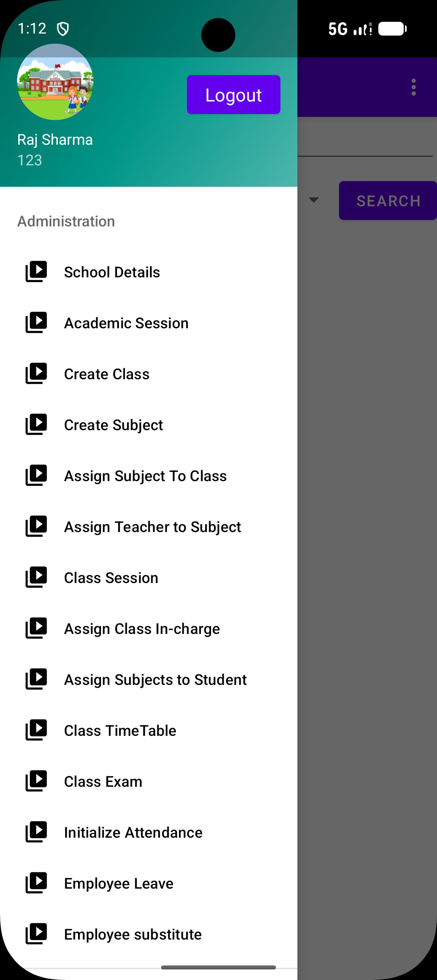
Task: Open Initialize Attendance
Action: pos(133,832)
